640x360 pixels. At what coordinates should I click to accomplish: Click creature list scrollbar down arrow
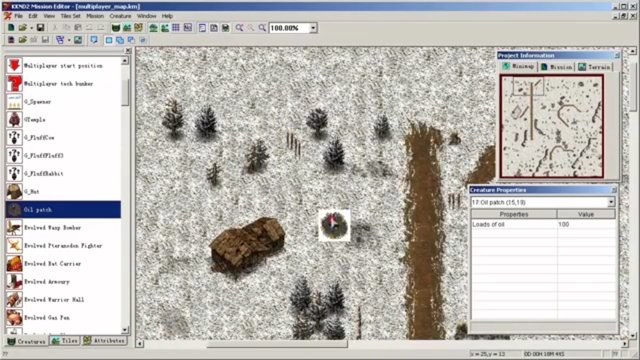coord(125,329)
